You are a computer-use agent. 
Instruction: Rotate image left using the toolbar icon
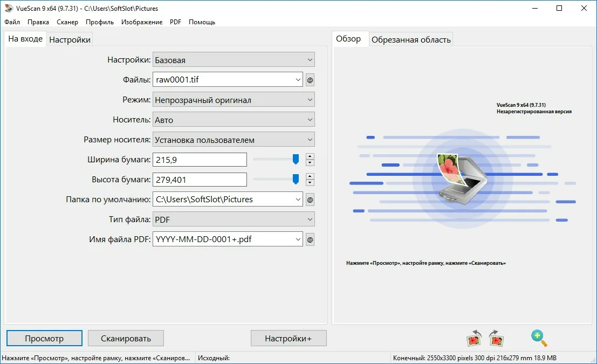pos(474,338)
